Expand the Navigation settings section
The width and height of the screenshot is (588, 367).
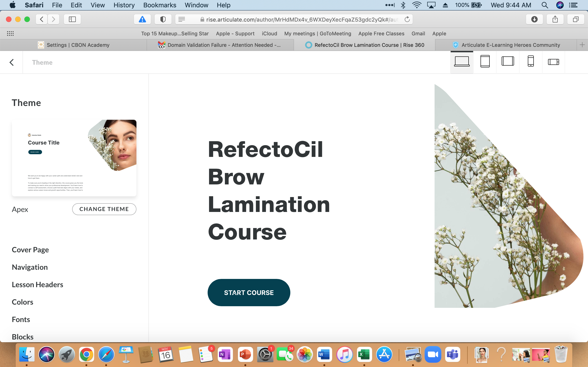(x=30, y=267)
